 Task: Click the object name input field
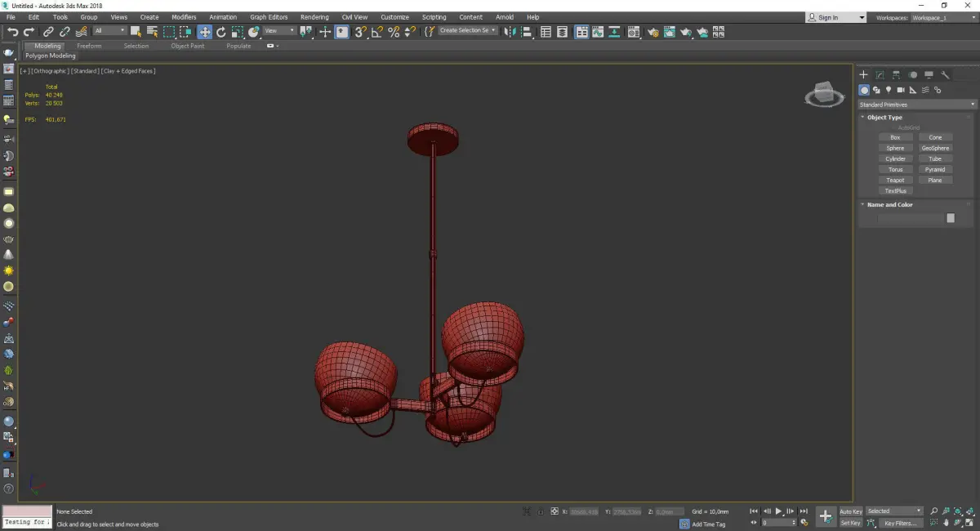click(911, 218)
